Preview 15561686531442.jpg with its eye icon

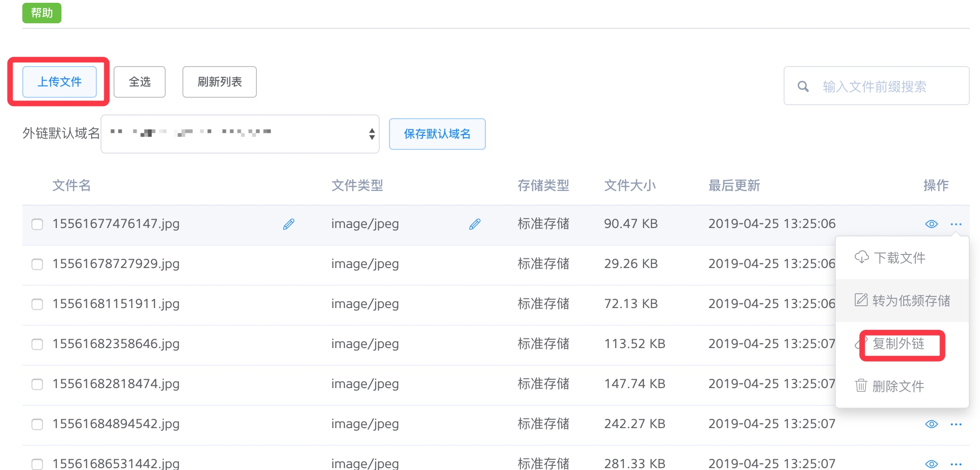(931, 464)
